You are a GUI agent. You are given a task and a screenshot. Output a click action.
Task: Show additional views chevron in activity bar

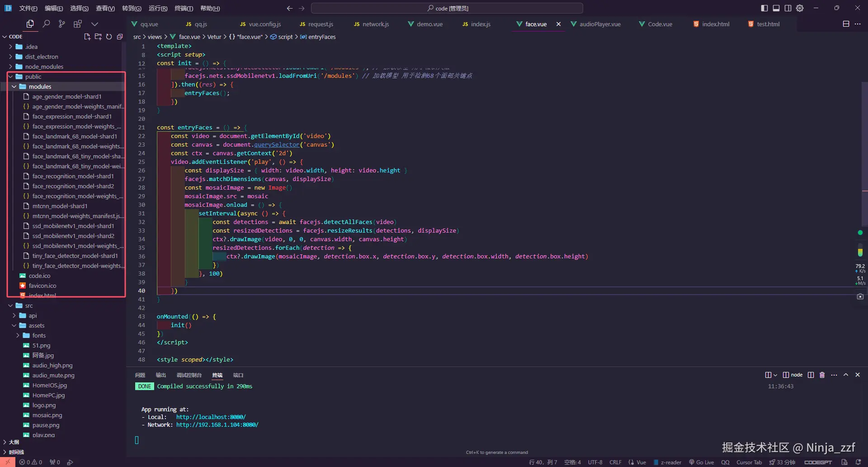(x=94, y=24)
